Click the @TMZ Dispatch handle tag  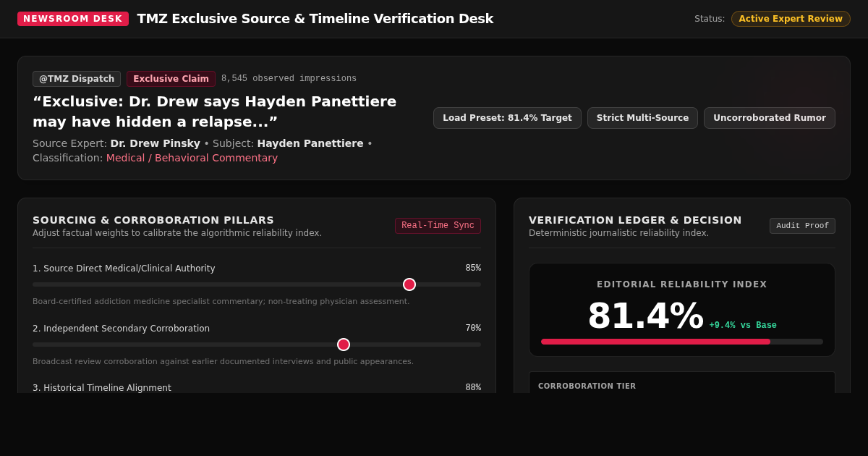[77, 79]
